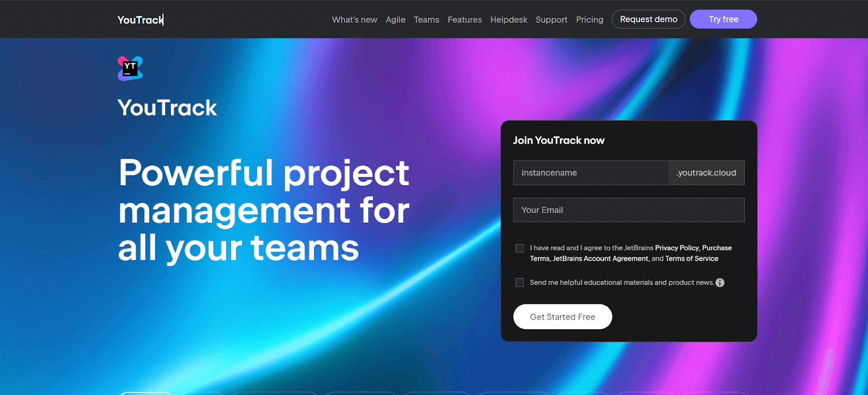
Task: Go to the Pricing page link
Action: click(590, 20)
